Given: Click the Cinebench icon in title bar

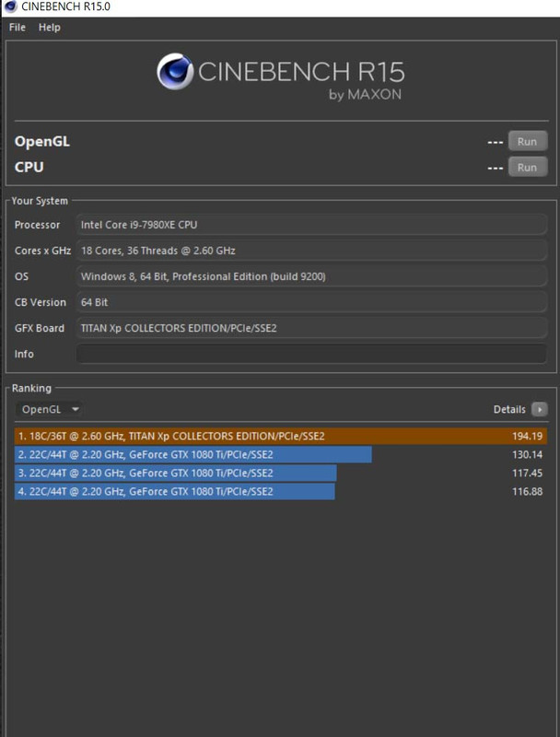Looking at the screenshot, I should [x=10, y=7].
